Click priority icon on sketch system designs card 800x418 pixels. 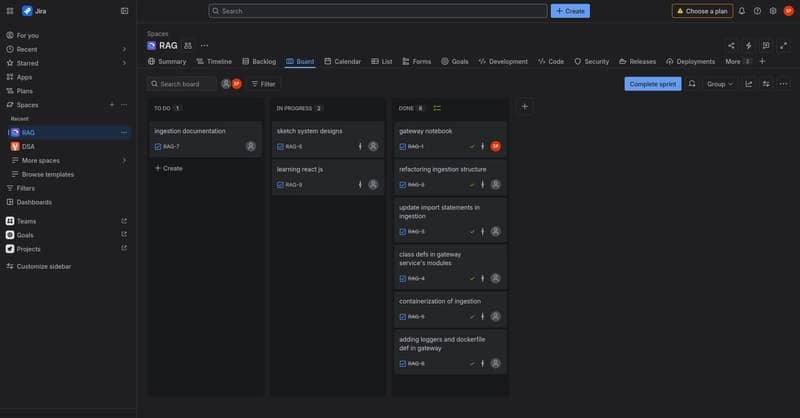click(x=360, y=146)
